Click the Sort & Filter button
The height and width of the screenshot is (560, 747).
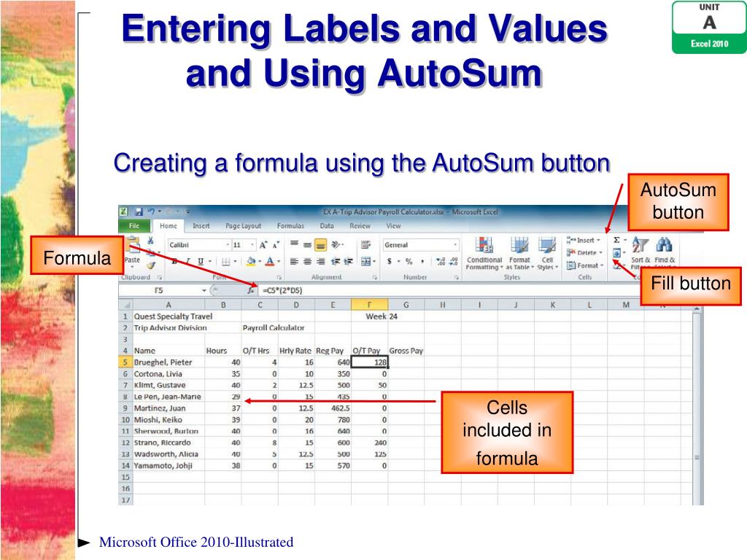tap(640, 252)
